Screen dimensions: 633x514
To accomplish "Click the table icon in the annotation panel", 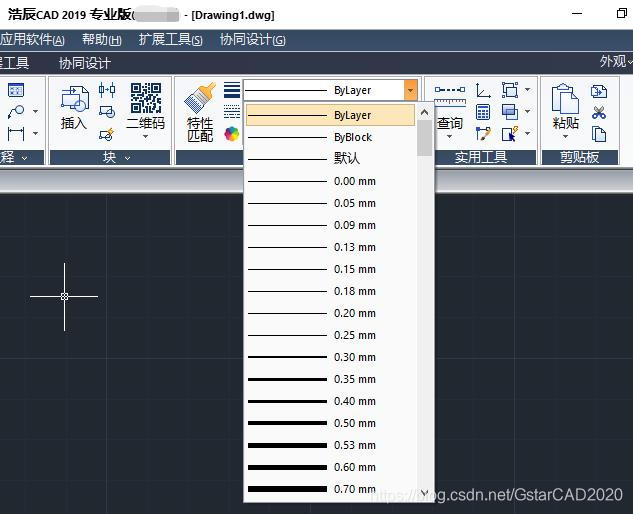I will [16, 90].
